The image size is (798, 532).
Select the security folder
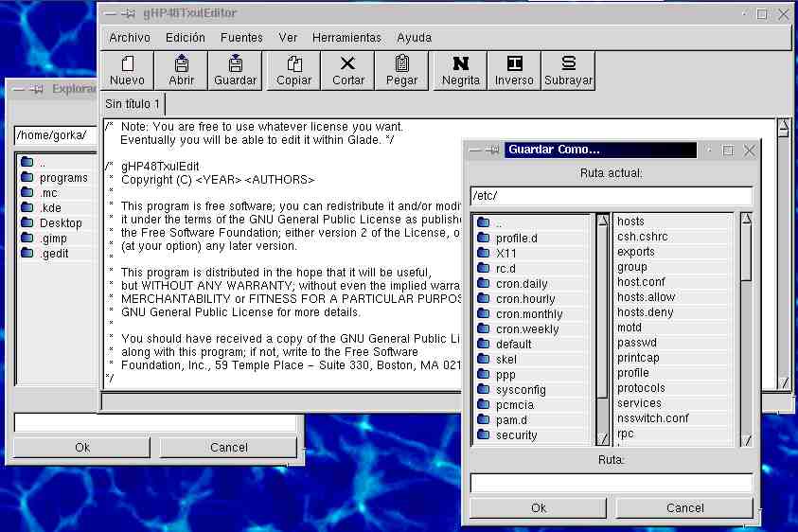(x=533, y=435)
